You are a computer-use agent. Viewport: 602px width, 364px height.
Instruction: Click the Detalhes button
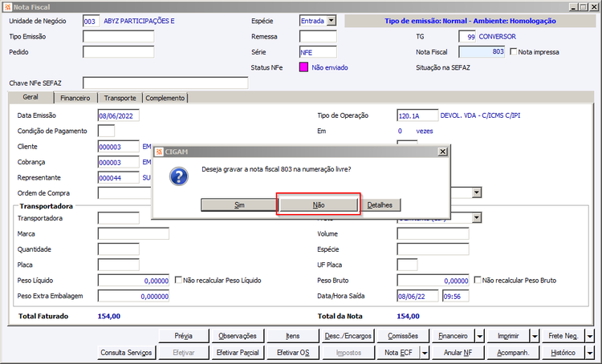pyautogui.click(x=380, y=204)
